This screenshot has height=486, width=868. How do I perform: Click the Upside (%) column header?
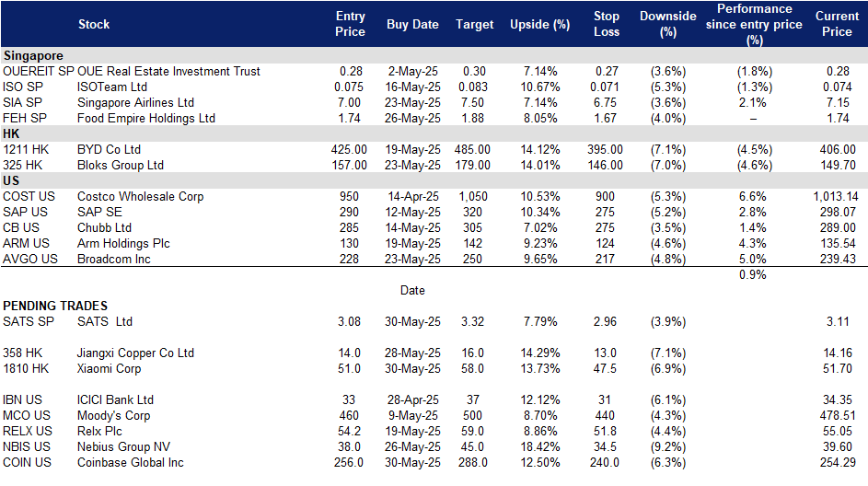[x=539, y=24]
